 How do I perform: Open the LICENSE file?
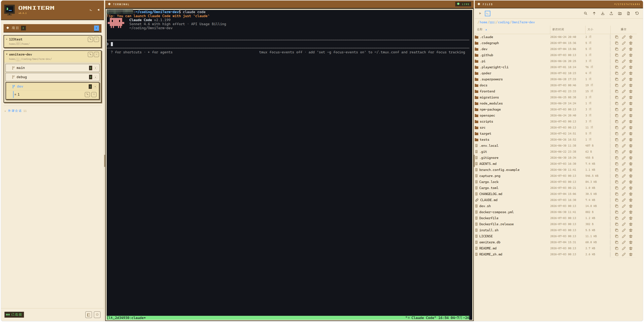point(486,236)
